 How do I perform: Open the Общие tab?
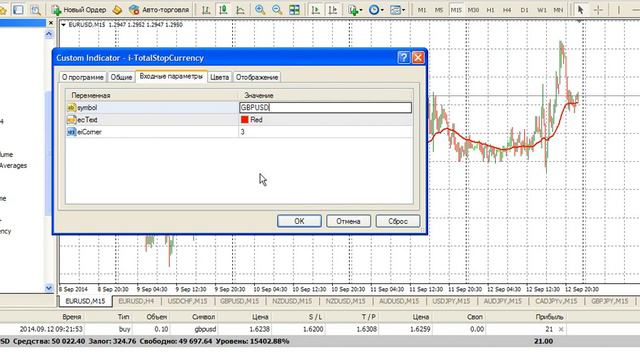click(121, 77)
